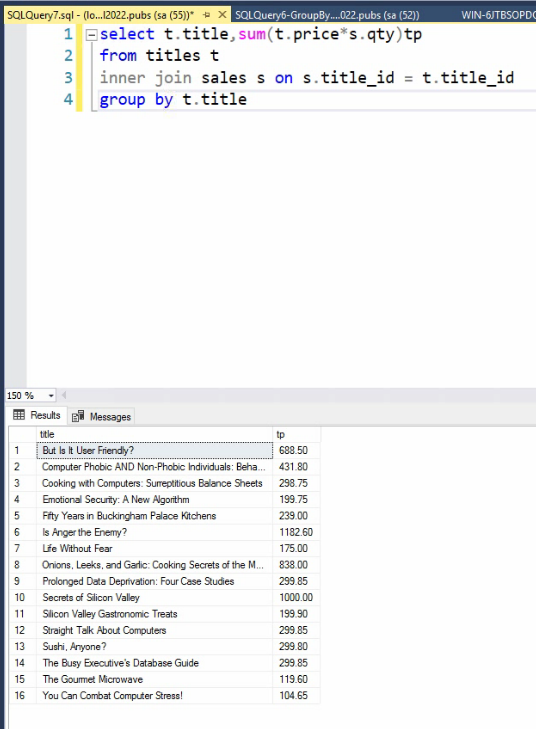Click the Messages tab icon
Screen dimensions: 536x729
coord(78,416)
